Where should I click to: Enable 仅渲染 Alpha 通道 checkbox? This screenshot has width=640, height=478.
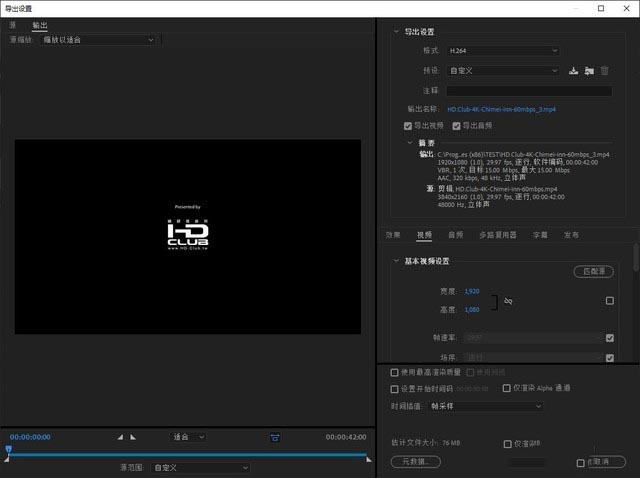[x=507, y=388]
